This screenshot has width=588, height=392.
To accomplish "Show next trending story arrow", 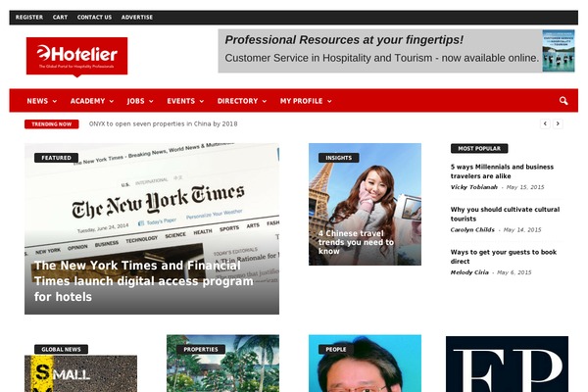I will (558, 123).
